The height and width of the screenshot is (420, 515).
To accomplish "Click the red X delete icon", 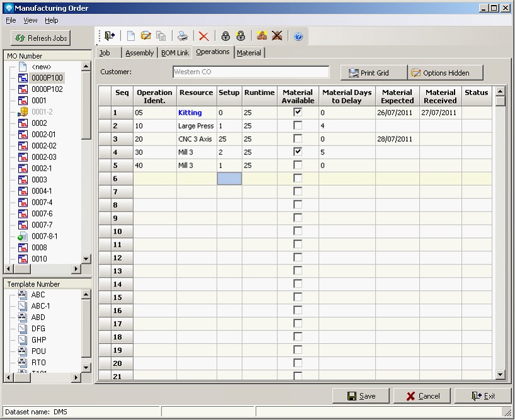I will tap(204, 37).
